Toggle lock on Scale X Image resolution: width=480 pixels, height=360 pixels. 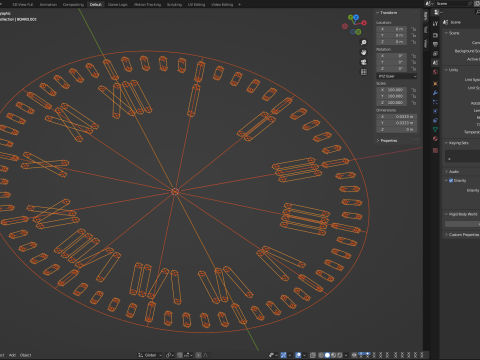click(414, 90)
